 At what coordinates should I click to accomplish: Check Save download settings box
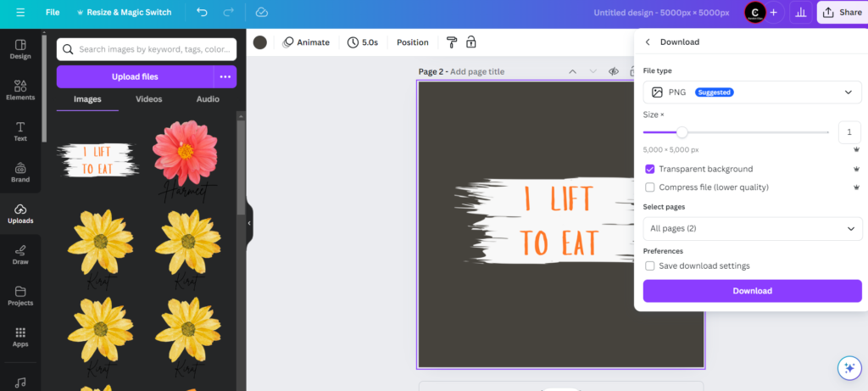(650, 265)
